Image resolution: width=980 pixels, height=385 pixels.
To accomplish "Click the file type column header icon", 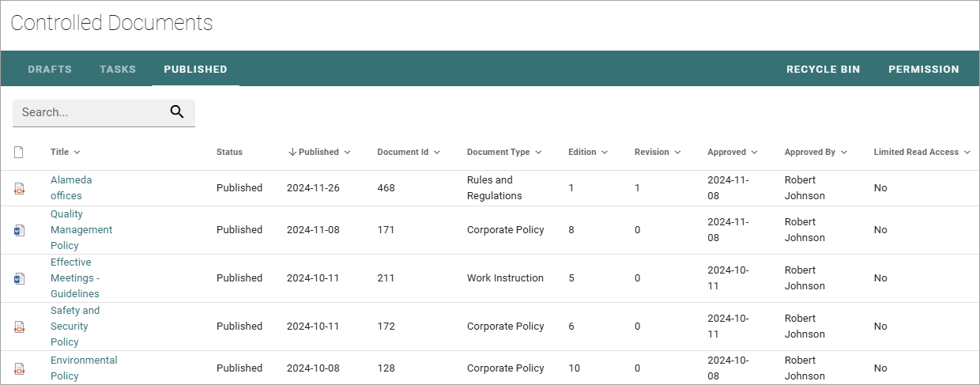I will click(x=19, y=152).
